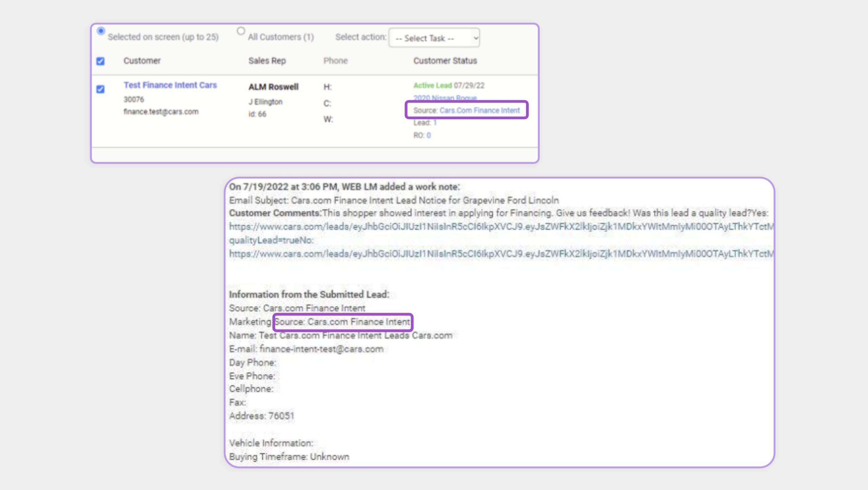Open the cars.com leads URL below qualityLead=trueNo
Screen dimensions: 868x490
[x=501, y=253]
